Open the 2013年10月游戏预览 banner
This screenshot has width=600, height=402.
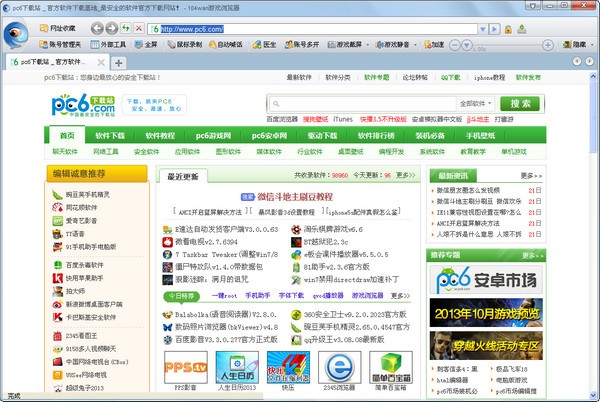click(x=486, y=313)
